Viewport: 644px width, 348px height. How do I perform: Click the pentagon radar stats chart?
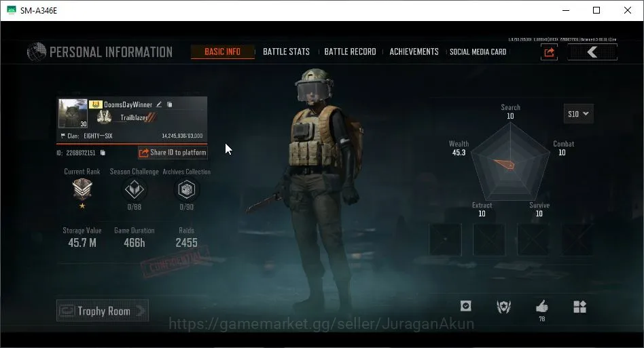[510, 163]
